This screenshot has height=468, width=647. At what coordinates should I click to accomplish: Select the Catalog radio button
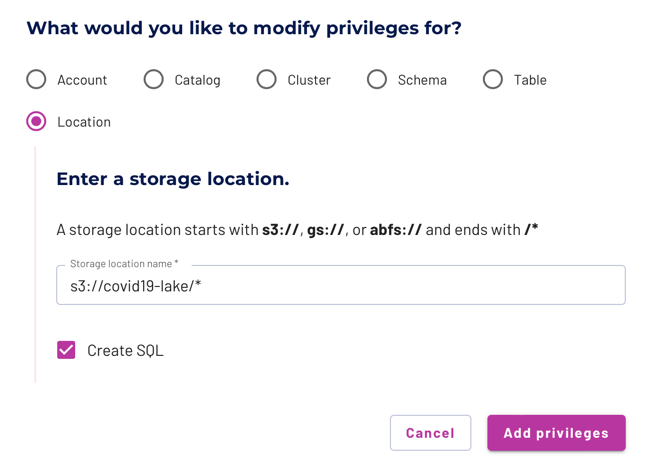pos(153,79)
